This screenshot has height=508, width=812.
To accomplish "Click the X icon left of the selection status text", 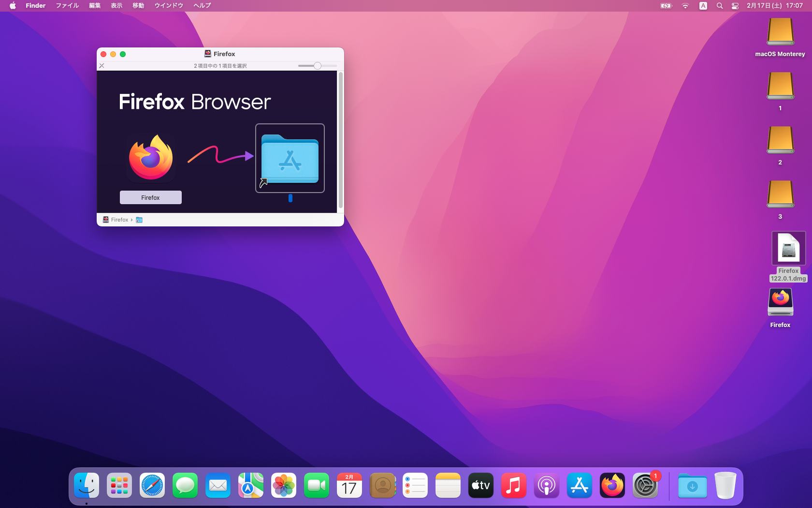I will [101, 66].
